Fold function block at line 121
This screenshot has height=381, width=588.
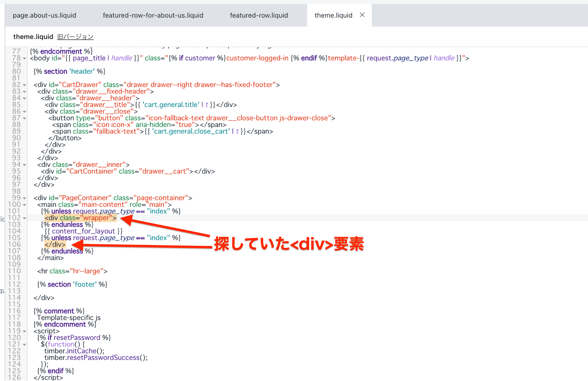coord(25,345)
